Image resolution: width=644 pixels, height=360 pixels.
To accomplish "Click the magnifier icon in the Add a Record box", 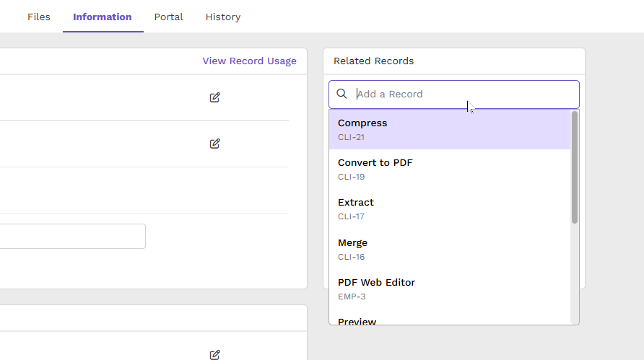I will (341, 94).
